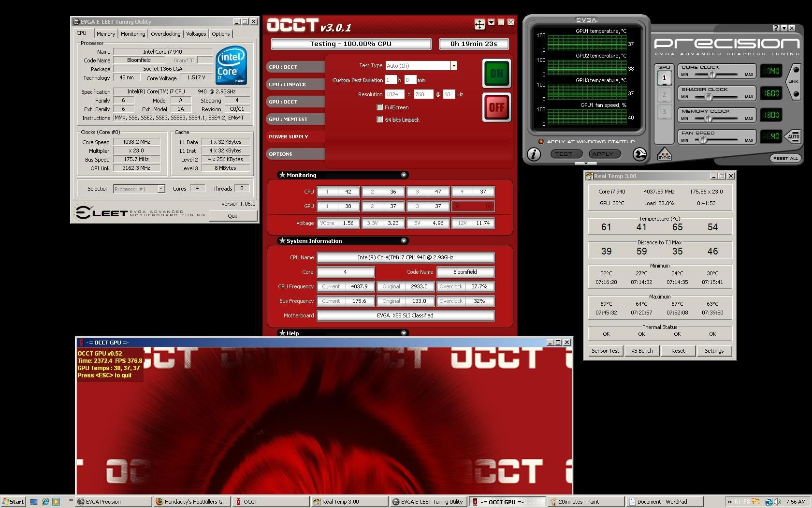
Task: Open the POWER SUPPLY tab
Action: [x=295, y=136]
